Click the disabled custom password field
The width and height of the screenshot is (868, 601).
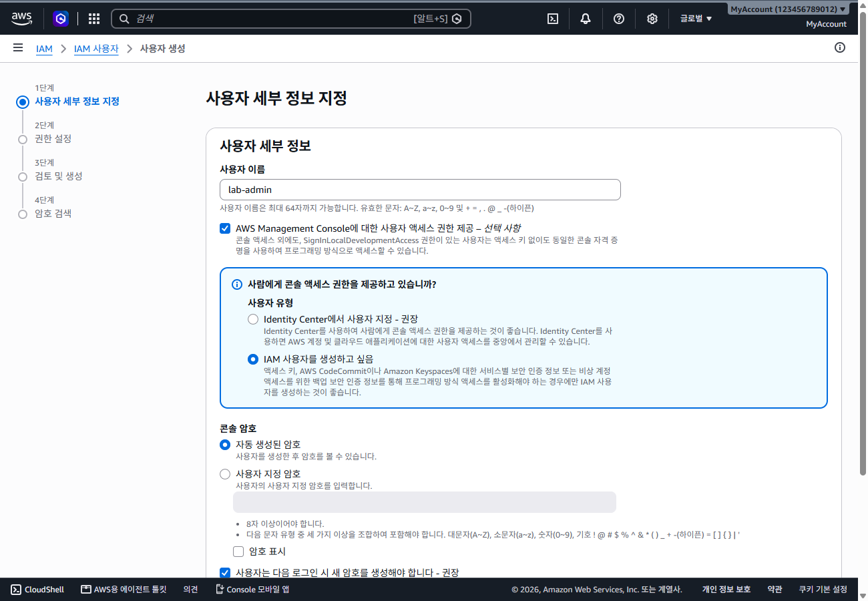[424, 502]
